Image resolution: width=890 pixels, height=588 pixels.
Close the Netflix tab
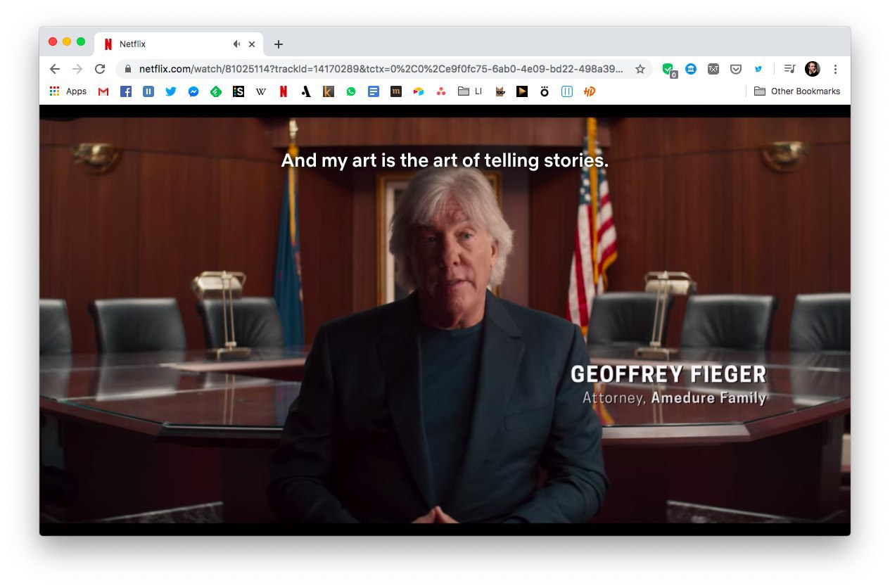pos(252,44)
